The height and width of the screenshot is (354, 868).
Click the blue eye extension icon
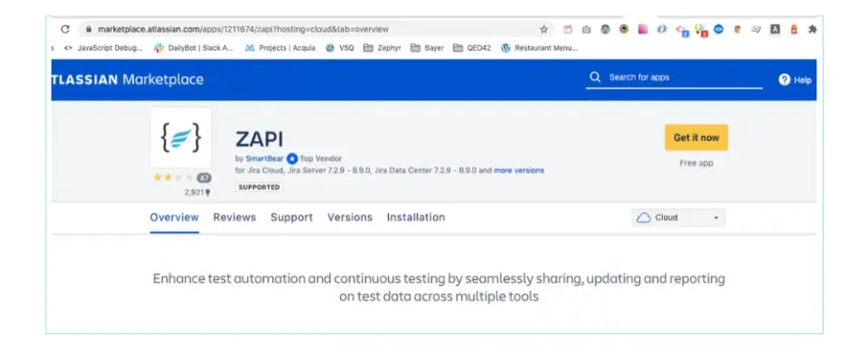click(x=719, y=29)
